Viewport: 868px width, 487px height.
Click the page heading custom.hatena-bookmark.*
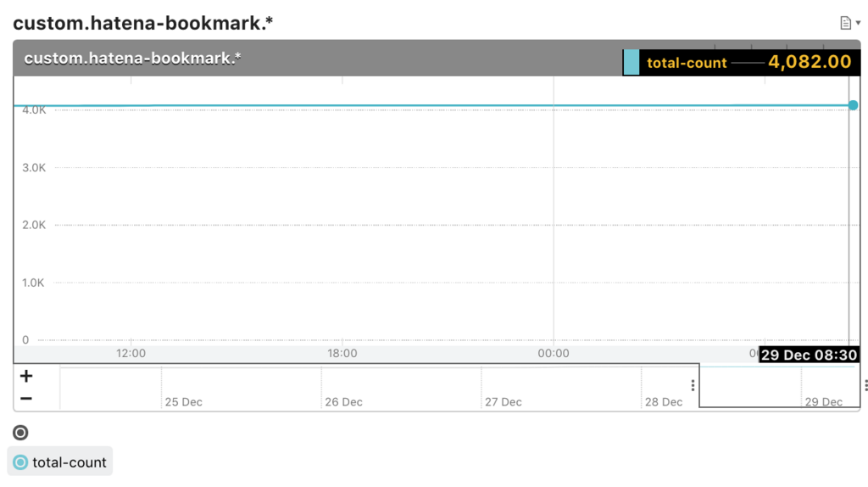coord(142,23)
